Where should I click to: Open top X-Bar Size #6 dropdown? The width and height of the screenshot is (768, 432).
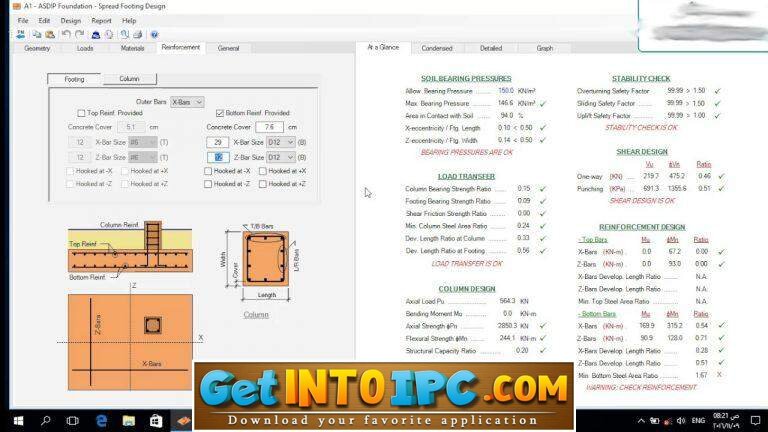pyautogui.click(x=143, y=142)
